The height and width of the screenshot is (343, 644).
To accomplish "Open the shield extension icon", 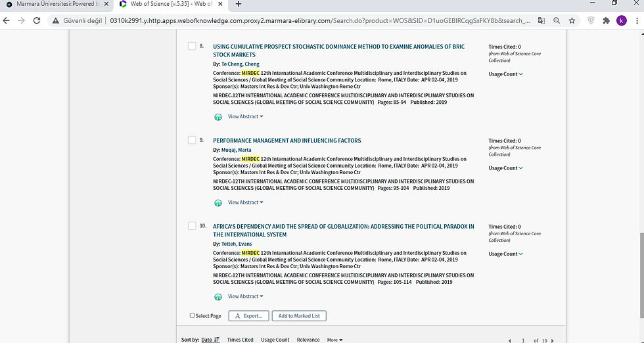I will click(591, 20).
